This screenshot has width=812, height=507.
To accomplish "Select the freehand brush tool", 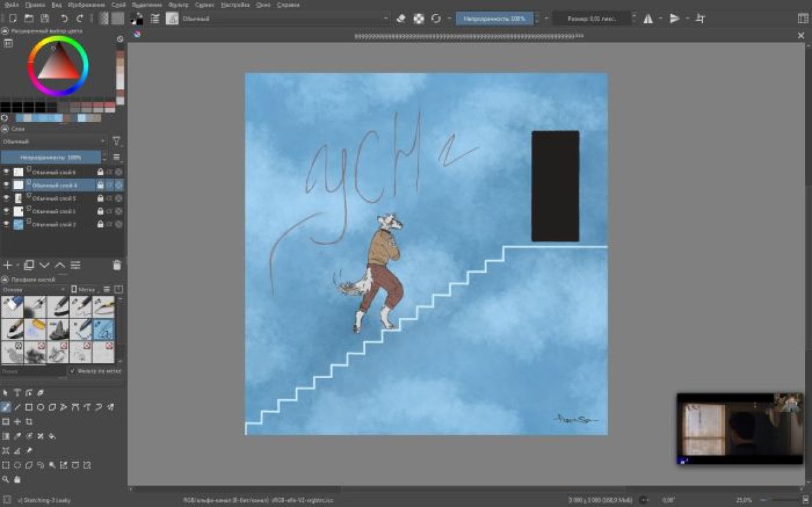I will coord(6,407).
